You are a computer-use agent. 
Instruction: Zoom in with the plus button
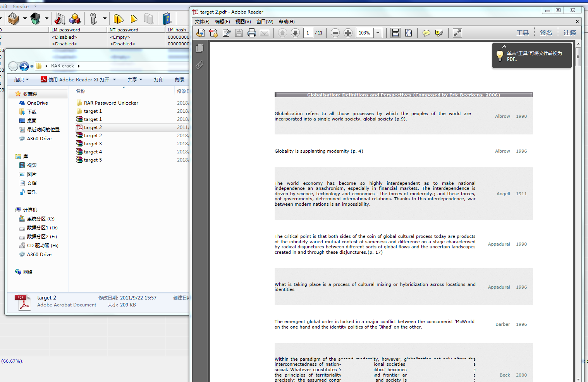[348, 33]
